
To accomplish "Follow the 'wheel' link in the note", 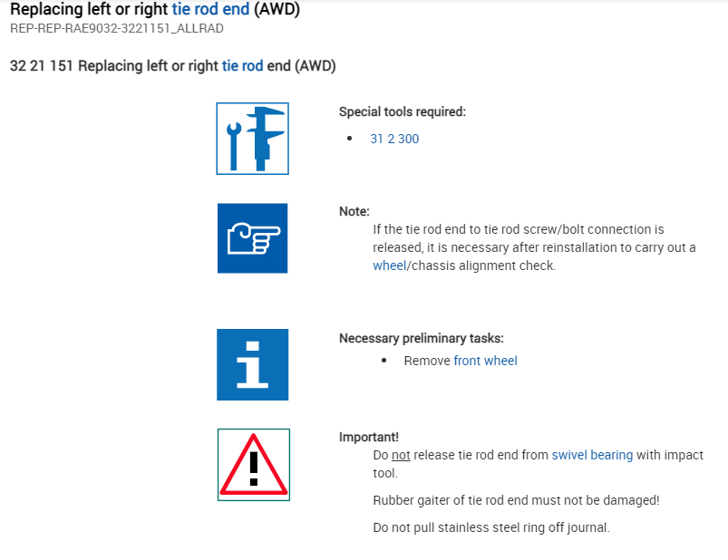I will tap(389, 266).
